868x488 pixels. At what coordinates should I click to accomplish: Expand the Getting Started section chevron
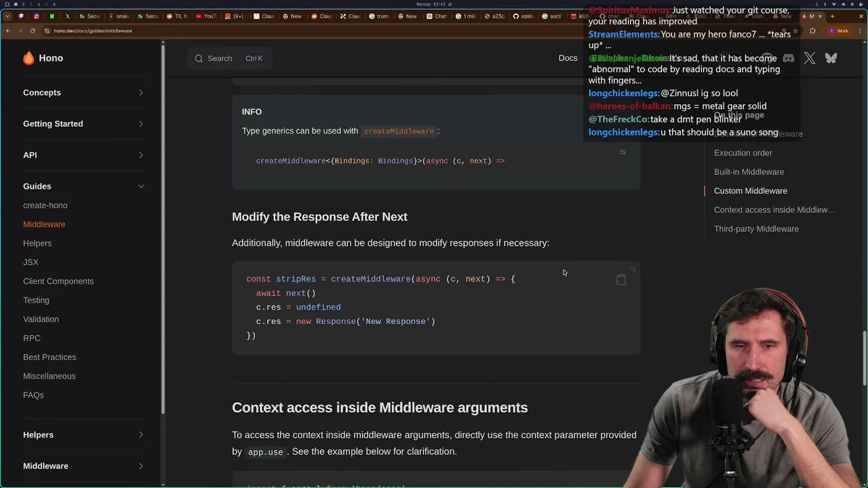[141, 124]
